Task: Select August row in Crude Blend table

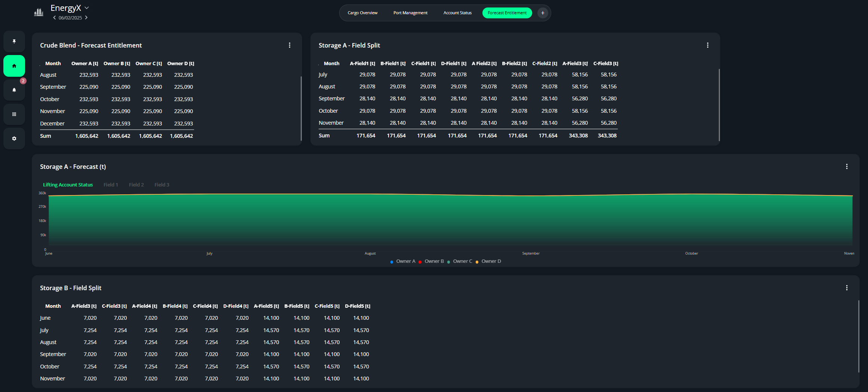Action: [117, 75]
